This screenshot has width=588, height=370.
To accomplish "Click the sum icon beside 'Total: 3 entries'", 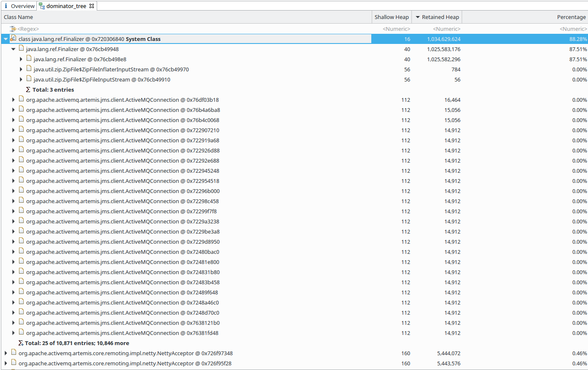I will pyautogui.click(x=28, y=90).
